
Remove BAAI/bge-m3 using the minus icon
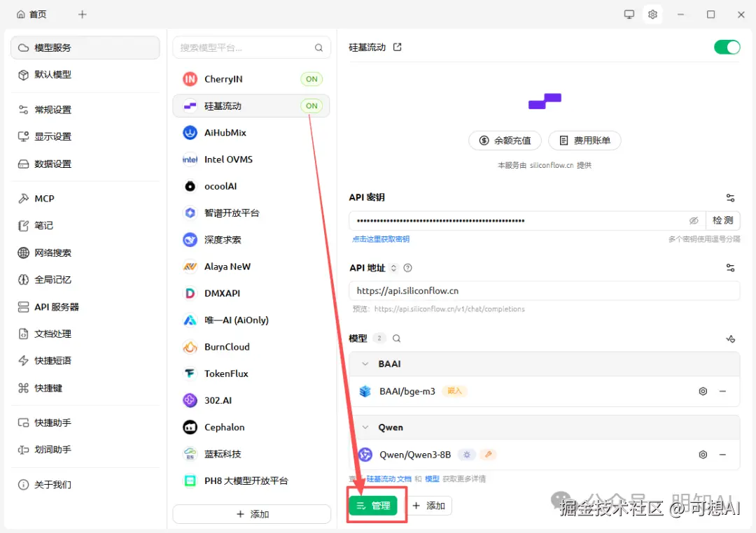point(722,391)
